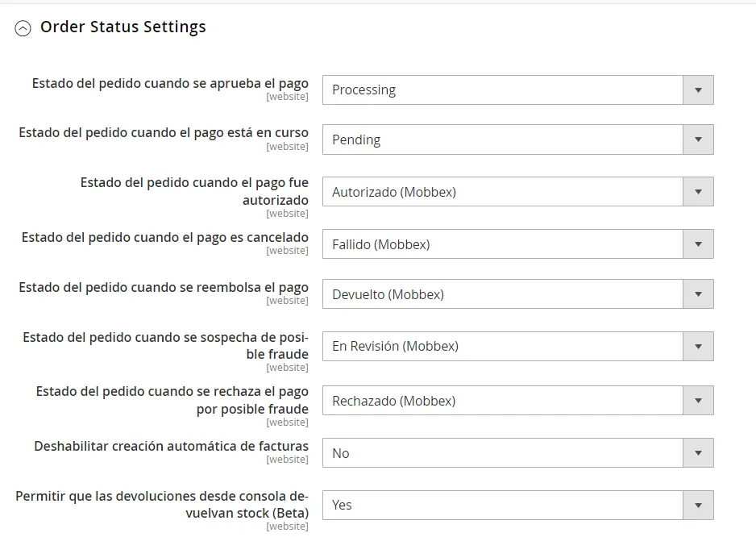756x537 pixels.
Task: Collapse the Order Status Settings section icon
Action: (x=23, y=28)
